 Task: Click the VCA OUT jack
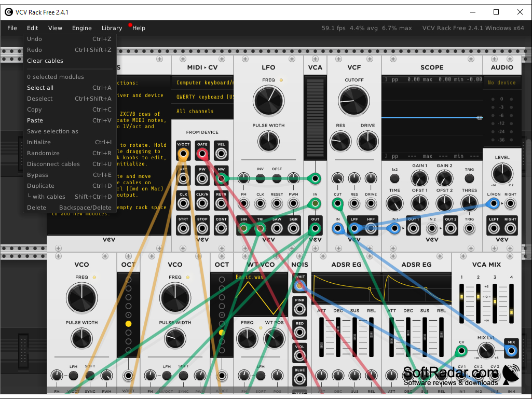tap(315, 228)
